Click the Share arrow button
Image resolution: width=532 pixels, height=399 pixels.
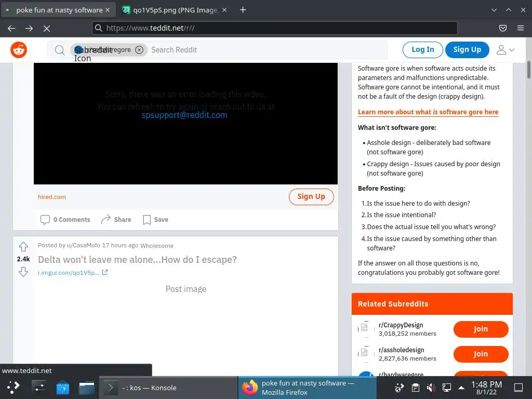(116, 220)
